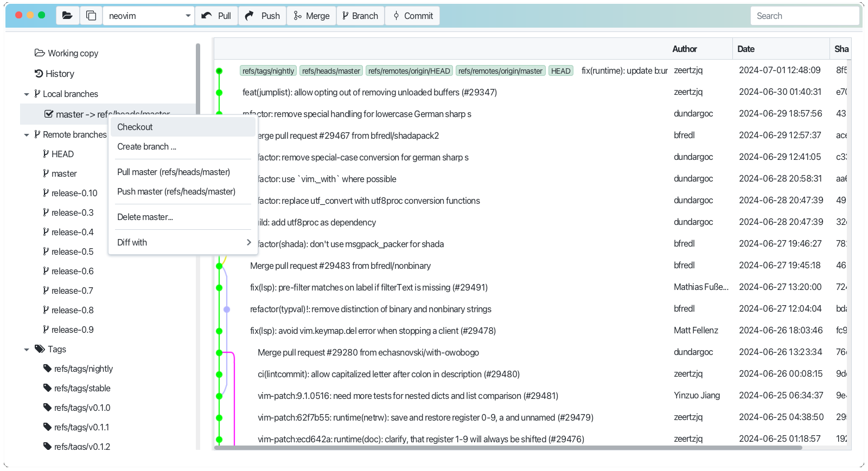Click the Tags section tags icon
The width and height of the screenshot is (868, 471).
(x=40, y=349)
